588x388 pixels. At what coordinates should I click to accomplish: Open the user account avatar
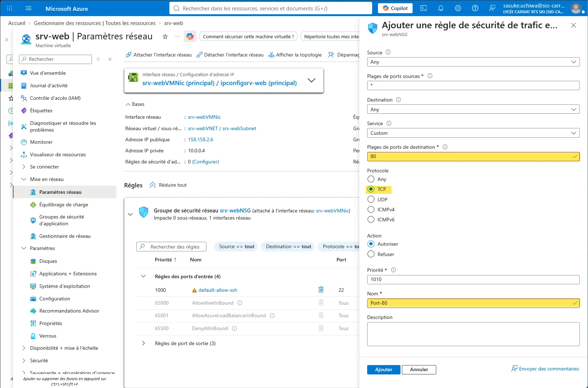[x=576, y=8]
